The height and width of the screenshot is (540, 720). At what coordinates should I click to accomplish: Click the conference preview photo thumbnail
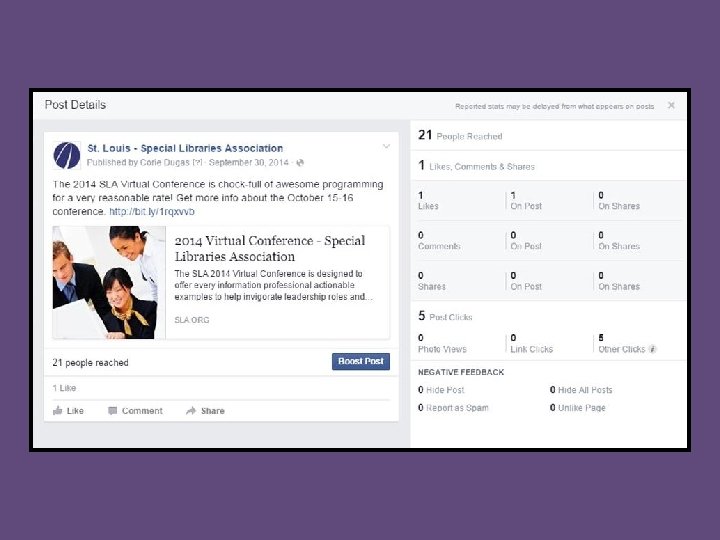109,282
